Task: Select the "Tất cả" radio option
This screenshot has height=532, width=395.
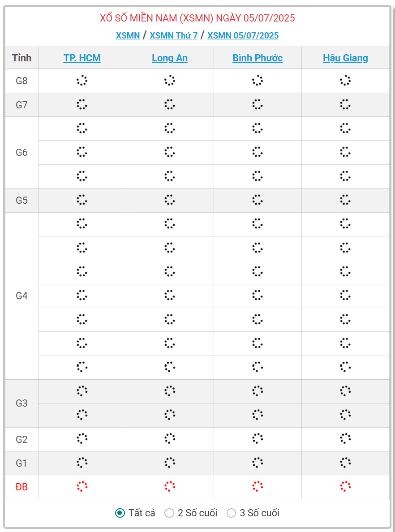Action: [x=120, y=513]
